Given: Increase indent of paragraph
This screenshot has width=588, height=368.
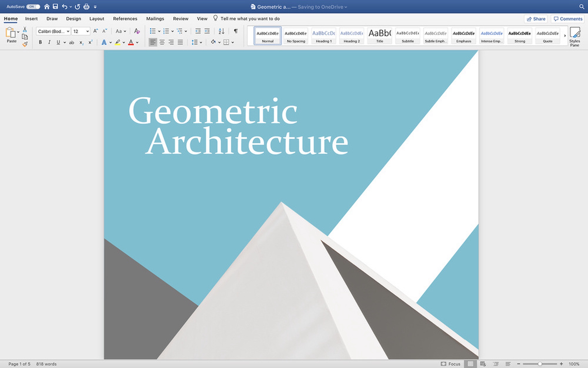Looking at the screenshot, I should coord(207,31).
